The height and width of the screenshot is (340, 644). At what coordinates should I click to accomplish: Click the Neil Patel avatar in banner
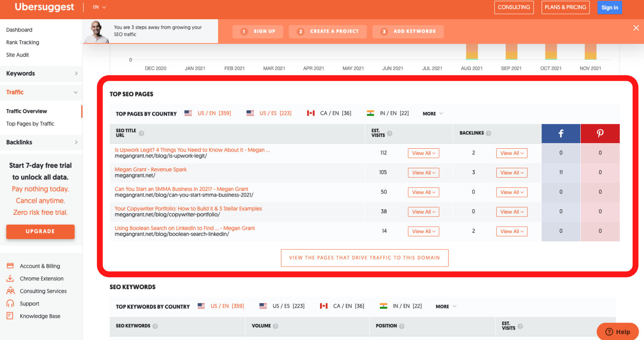97,32
